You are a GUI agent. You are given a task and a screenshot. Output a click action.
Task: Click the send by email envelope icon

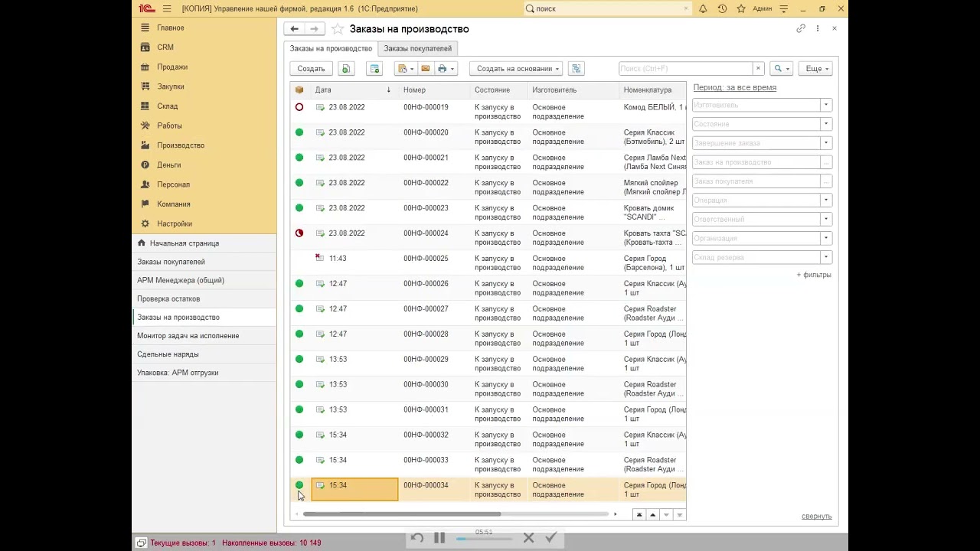click(426, 69)
